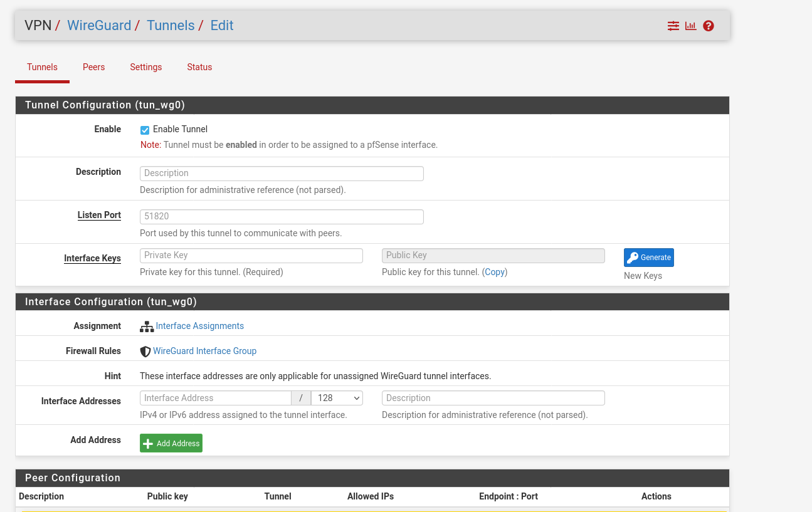Click the shield icon beside WireGuard Interface Group
The height and width of the screenshot is (512, 812).
[x=145, y=352]
